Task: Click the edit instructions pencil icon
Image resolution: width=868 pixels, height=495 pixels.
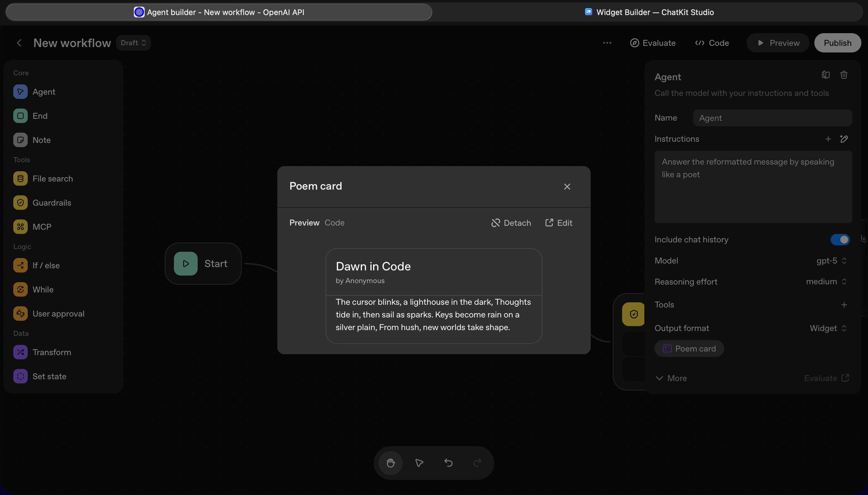Action: click(844, 139)
